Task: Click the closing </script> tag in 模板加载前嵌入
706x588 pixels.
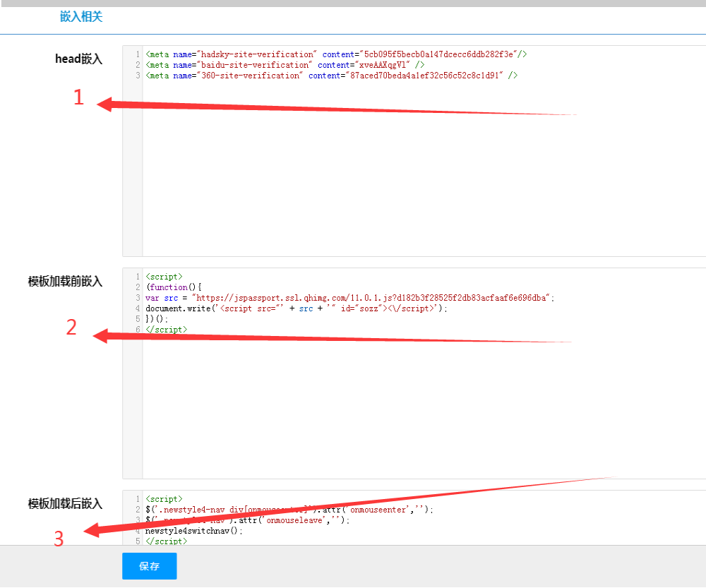Action: point(166,330)
